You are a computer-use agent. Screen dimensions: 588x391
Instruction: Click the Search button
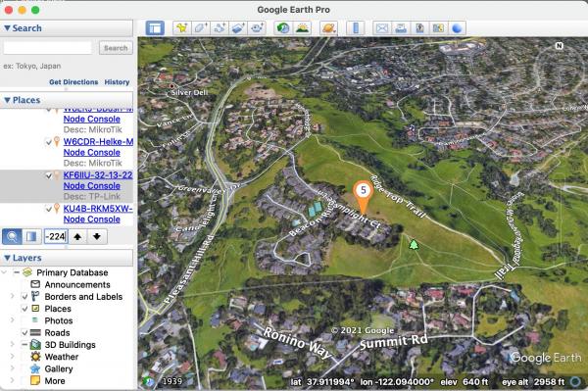116,48
